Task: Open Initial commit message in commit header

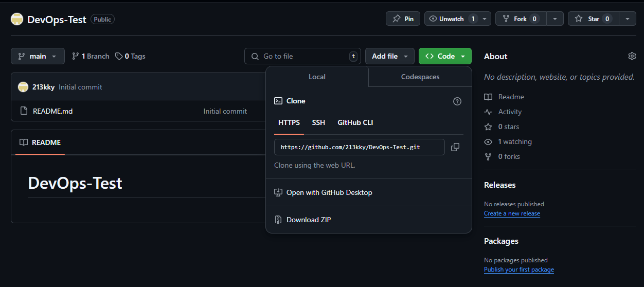Action: (x=80, y=87)
